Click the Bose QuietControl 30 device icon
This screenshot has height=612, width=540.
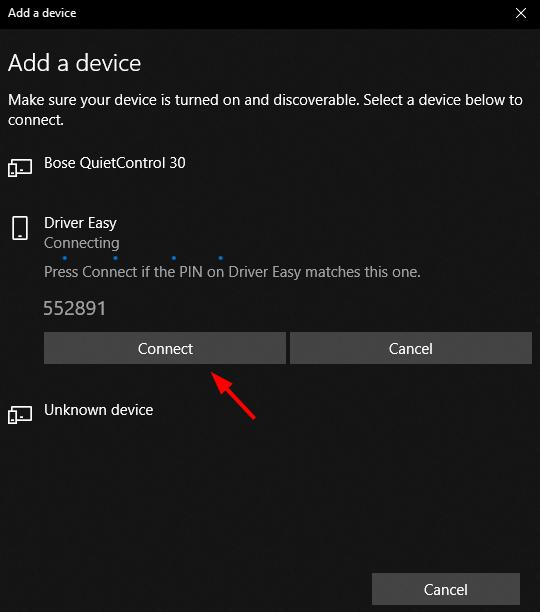[x=20, y=168]
